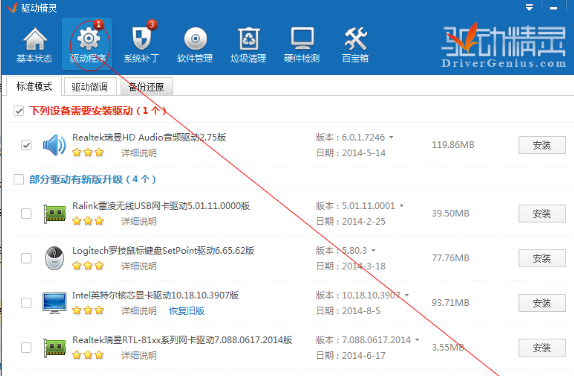Install the Realtek HD Audio driver

542,145
